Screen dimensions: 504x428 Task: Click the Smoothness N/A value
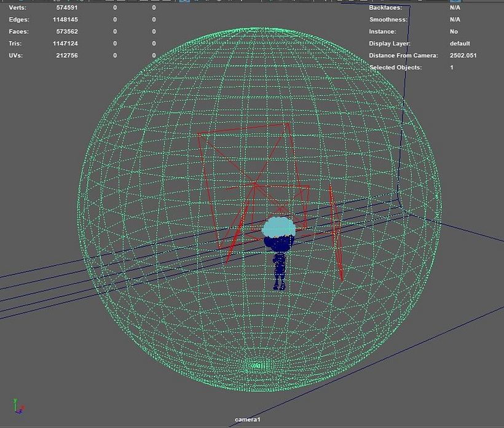coord(455,20)
